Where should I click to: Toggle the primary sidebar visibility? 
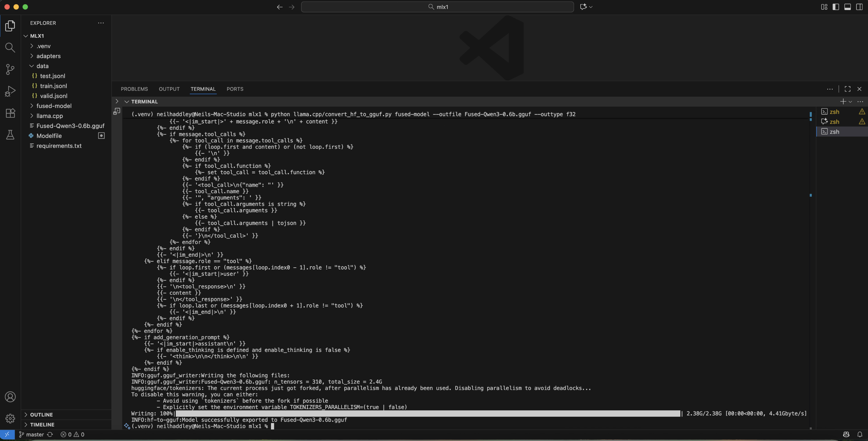(x=836, y=7)
